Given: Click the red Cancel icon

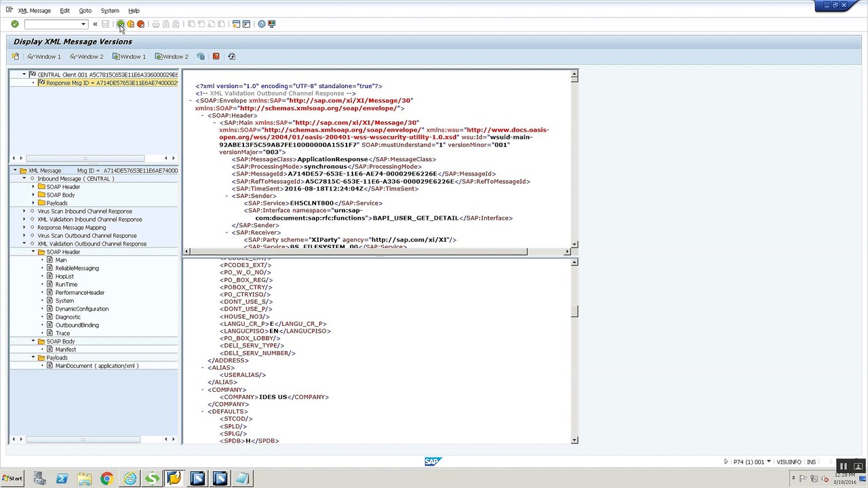Looking at the screenshot, I should point(140,24).
